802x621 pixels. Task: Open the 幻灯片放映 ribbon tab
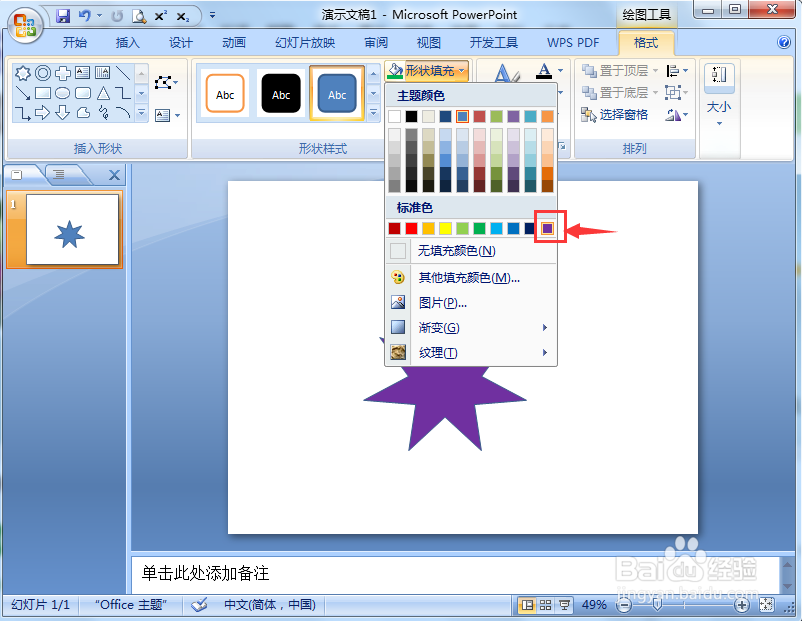tap(305, 42)
